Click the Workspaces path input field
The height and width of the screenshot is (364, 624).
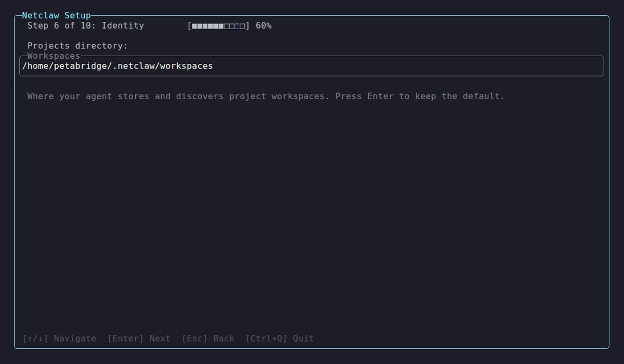(311, 66)
